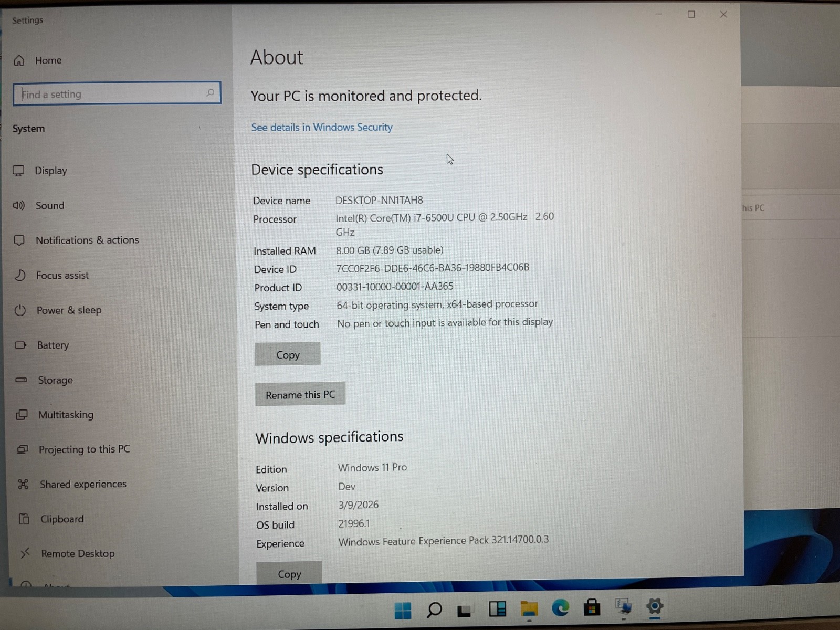Click the Battery icon

click(x=21, y=345)
